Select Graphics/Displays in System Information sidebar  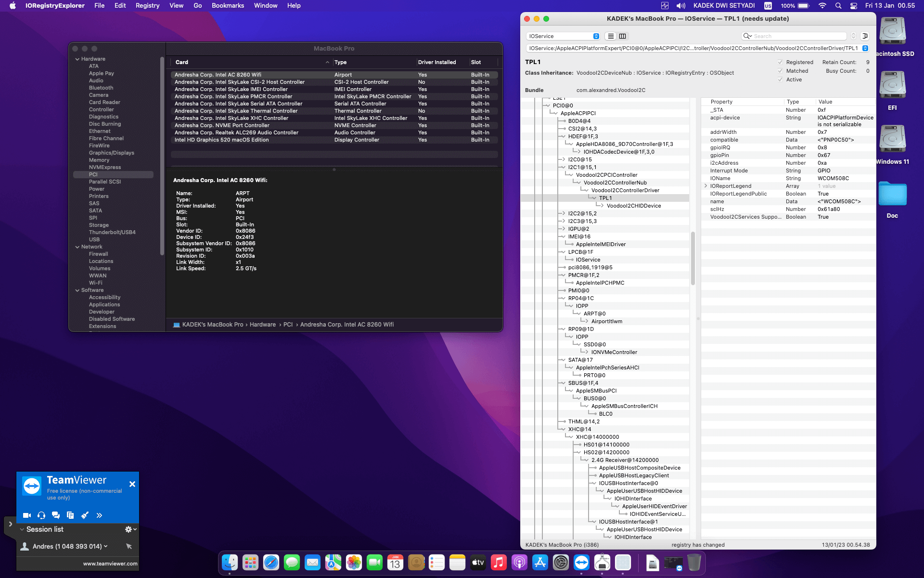[x=111, y=153]
